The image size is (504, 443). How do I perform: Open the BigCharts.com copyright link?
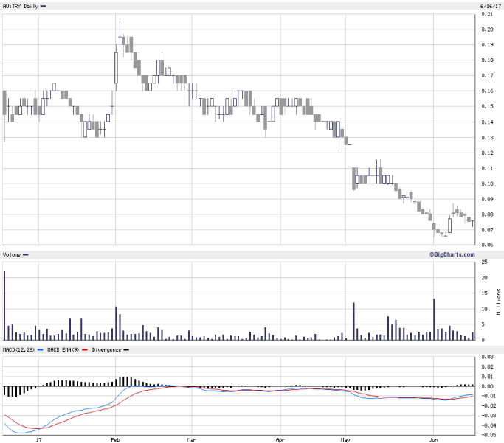pos(450,254)
